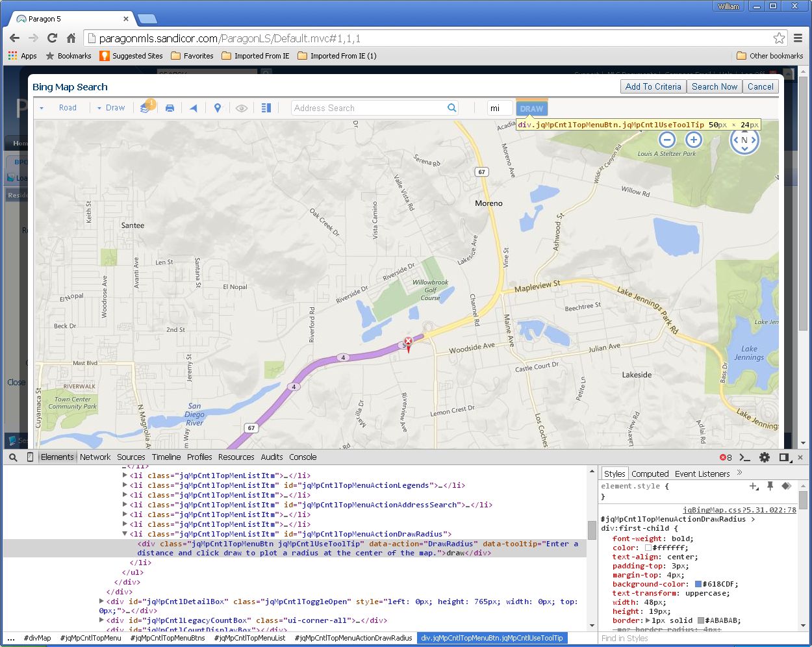This screenshot has height=647, width=812.
Task: Click the radius distance field showing mi
Action: point(500,108)
